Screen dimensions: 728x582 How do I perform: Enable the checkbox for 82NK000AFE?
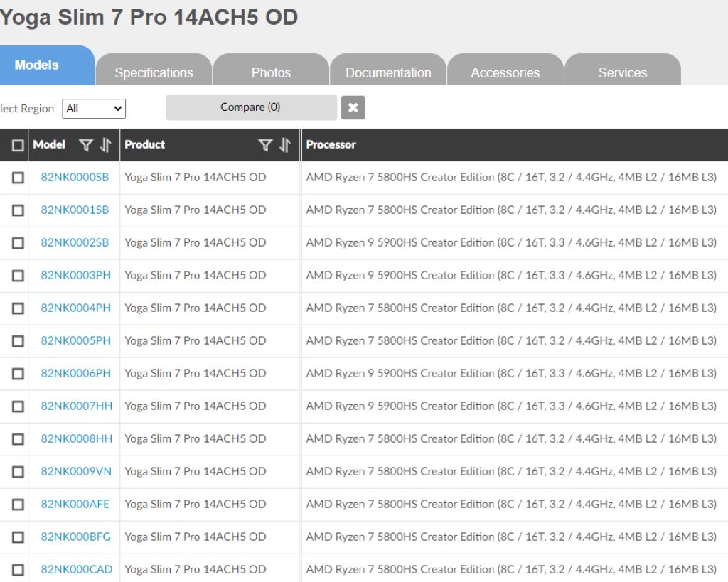point(18,505)
